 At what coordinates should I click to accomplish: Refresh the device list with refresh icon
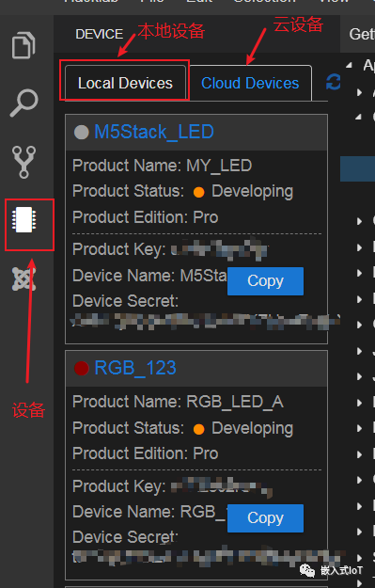[x=333, y=82]
